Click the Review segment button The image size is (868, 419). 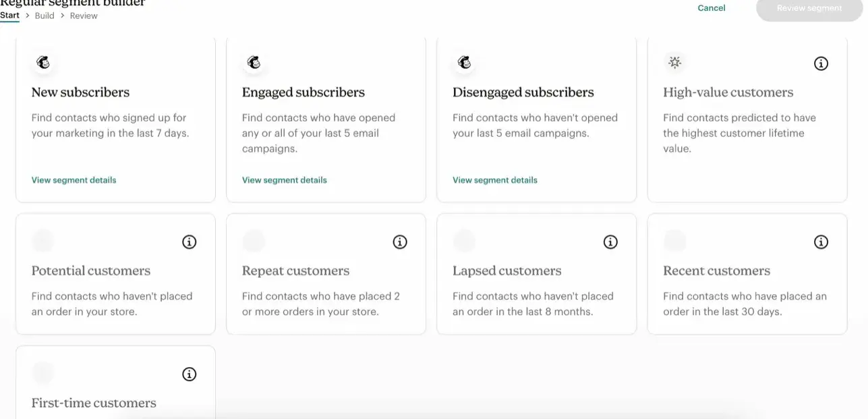[809, 9]
